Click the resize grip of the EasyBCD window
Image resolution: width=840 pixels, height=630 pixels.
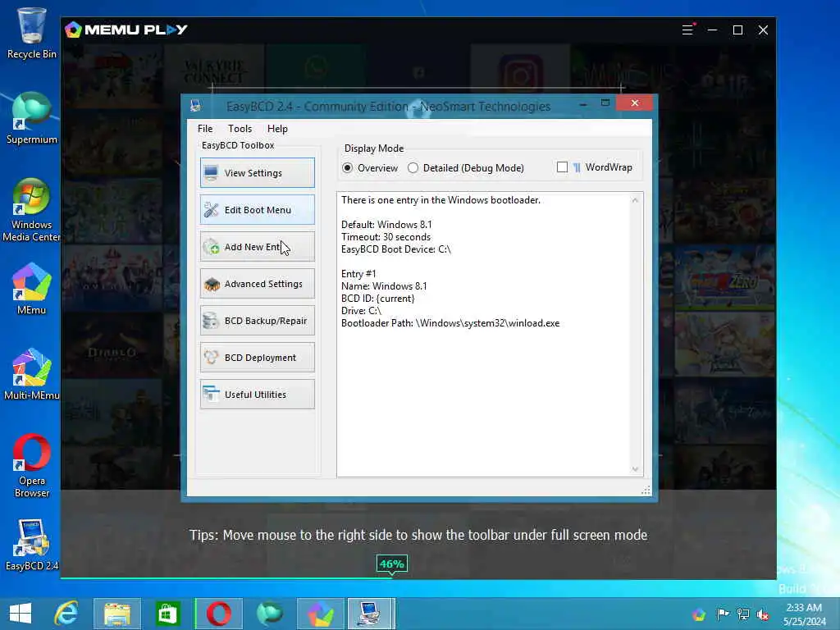tap(646, 491)
